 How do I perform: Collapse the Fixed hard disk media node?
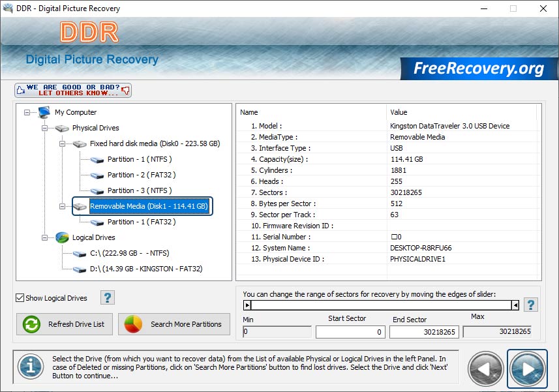click(x=62, y=144)
